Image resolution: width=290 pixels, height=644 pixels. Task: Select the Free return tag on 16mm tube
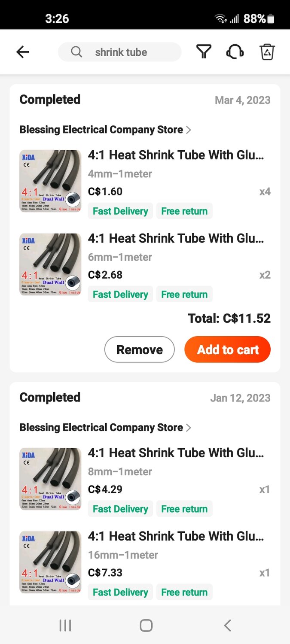[184, 592]
